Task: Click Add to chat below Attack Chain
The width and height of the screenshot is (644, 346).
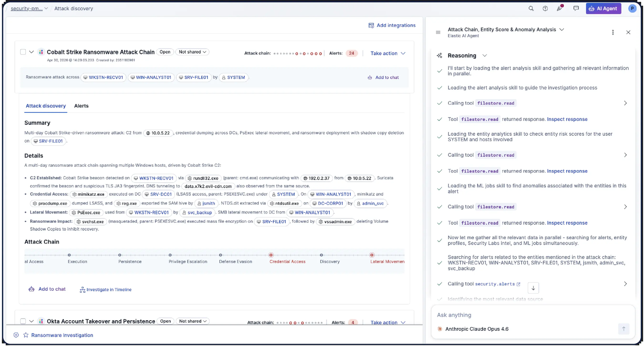Action: tap(47, 289)
